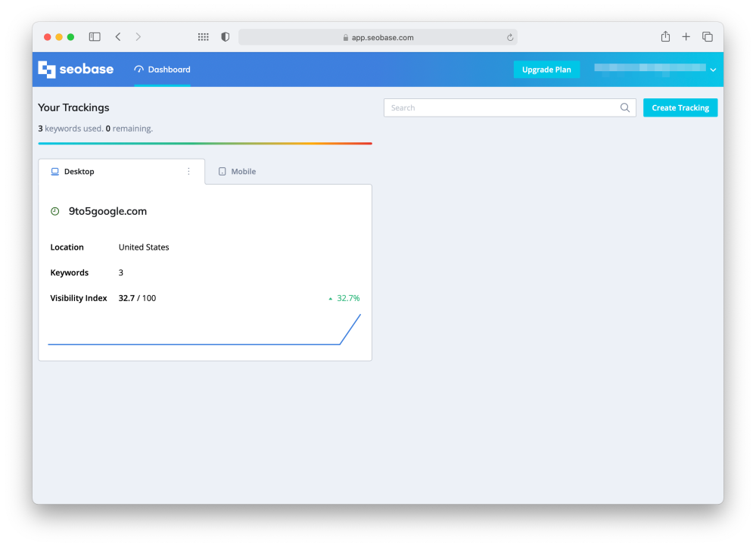The image size is (756, 547).
Task: Click the privacy shield icon
Action: [225, 37]
